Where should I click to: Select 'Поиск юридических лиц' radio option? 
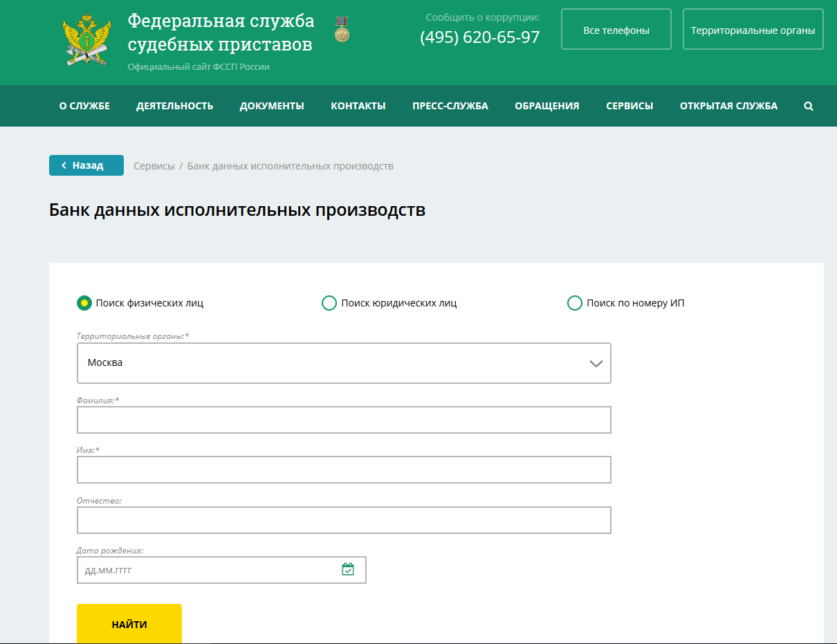329,303
